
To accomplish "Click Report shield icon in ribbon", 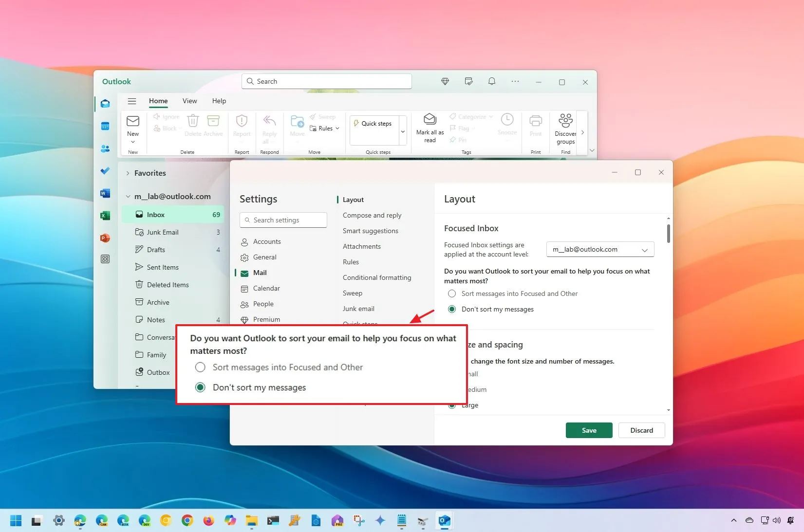I will coord(242,125).
